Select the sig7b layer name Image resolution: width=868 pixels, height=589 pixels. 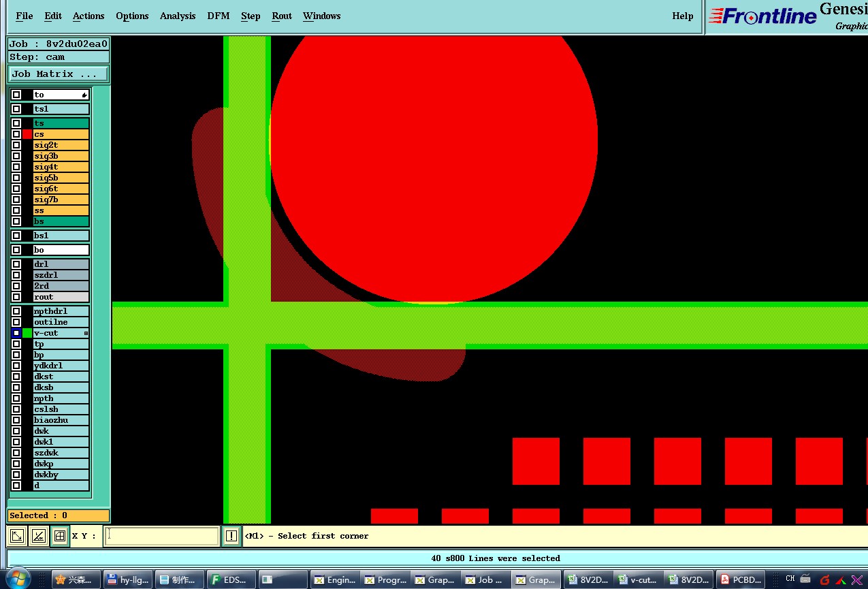(61, 200)
